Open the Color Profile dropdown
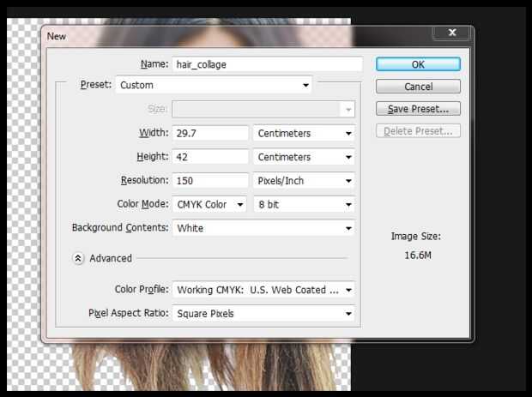532x397 pixels. pos(263,290)
